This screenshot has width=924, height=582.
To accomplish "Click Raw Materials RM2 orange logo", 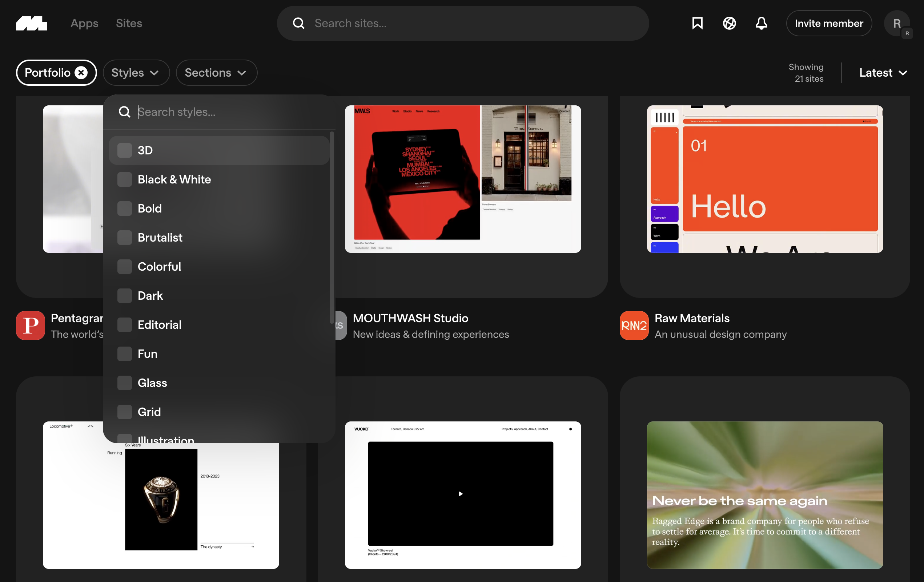I will tap(634, 326).
